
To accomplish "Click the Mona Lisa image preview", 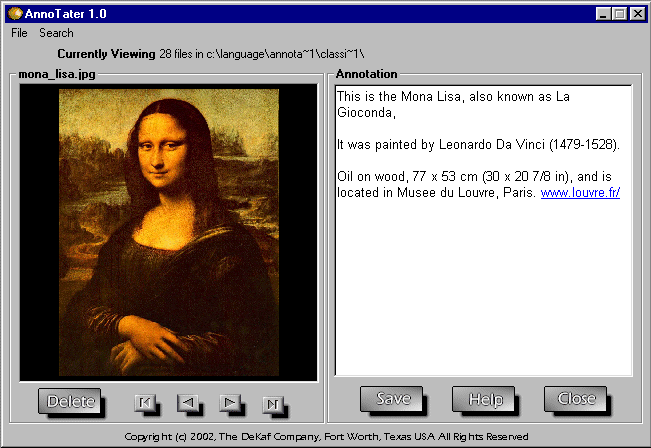I will (169, 232).
